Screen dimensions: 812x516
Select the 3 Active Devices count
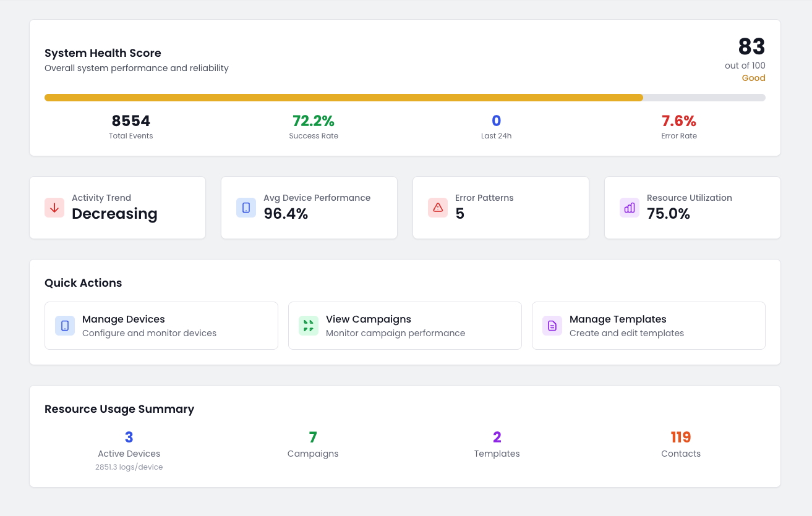coord(129,437)
